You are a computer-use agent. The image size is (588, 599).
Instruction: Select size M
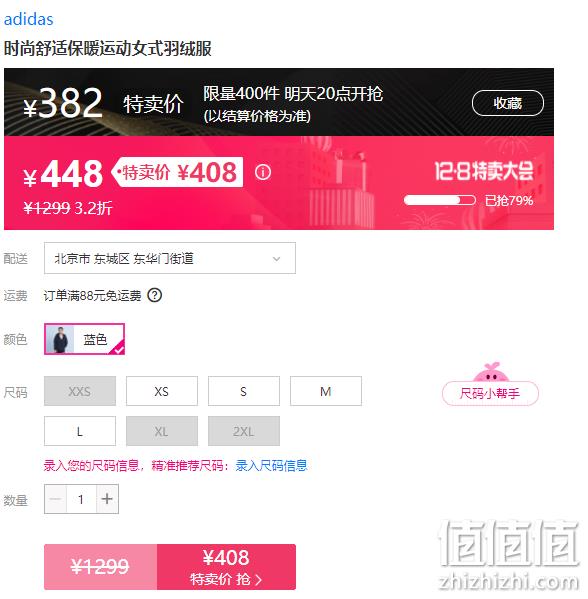coord(326,391)
